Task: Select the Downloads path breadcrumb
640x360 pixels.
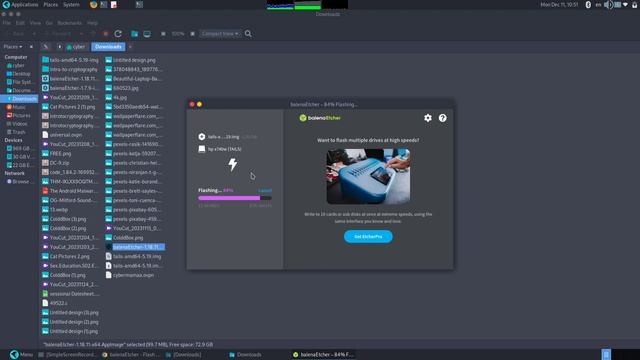Action: (108, 47)
